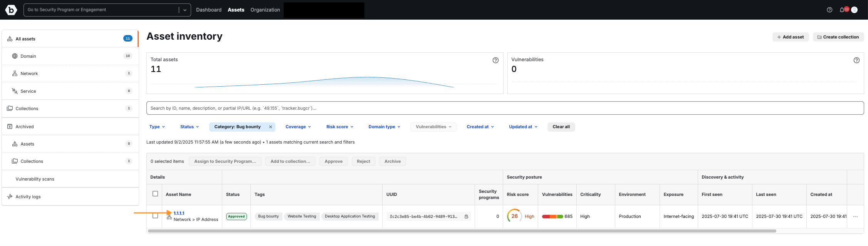Click the Add asset button
Viewport: 868px width, 246px height.
pos(791,37)
